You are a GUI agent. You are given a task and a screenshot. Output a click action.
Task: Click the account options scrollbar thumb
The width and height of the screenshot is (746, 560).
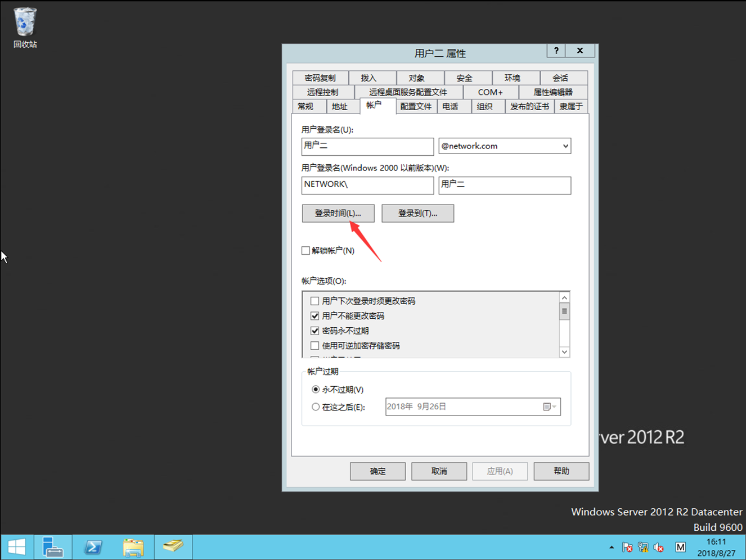click(565, 311)
